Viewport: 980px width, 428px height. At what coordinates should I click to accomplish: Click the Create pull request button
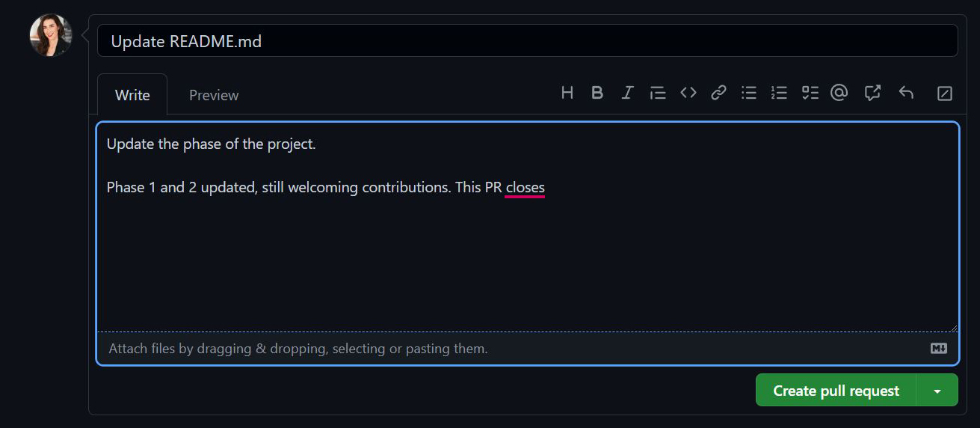(x=836, y=391)
